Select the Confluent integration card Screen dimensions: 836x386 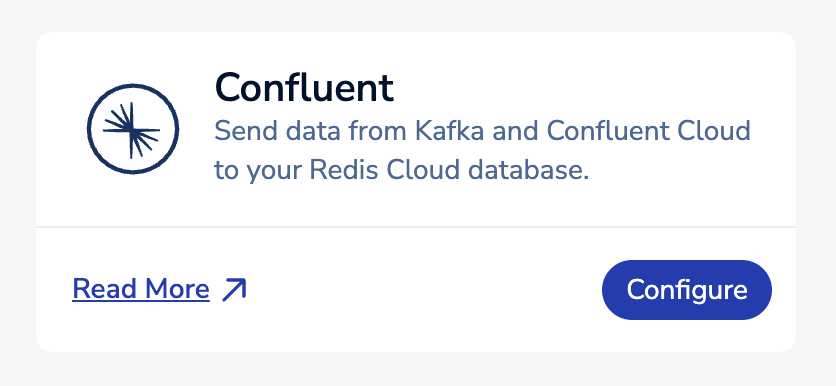[x=416, y=192]
